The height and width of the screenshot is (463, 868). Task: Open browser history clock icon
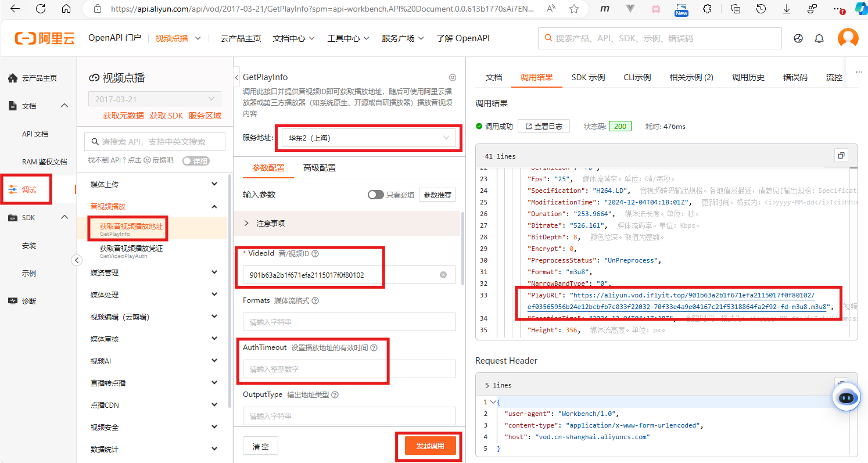pyautogui.click(x=761, y=9)
